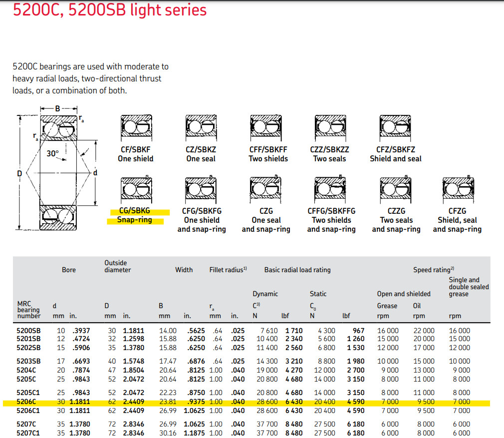This screenshot has height=438, width=504.
Task: Click the Basic radial load rating header
Action: [297, 270]
